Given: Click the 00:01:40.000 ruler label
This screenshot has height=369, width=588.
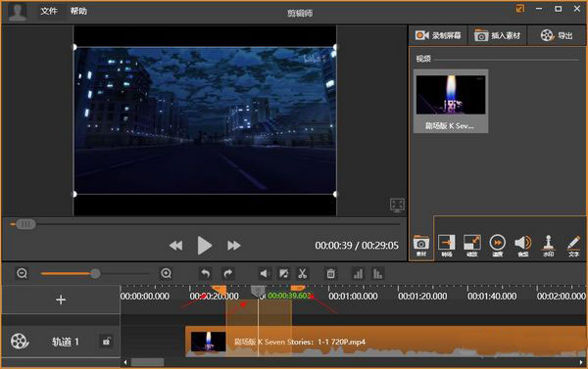Looking at the screenshot, I should click(x=492, y=297).
